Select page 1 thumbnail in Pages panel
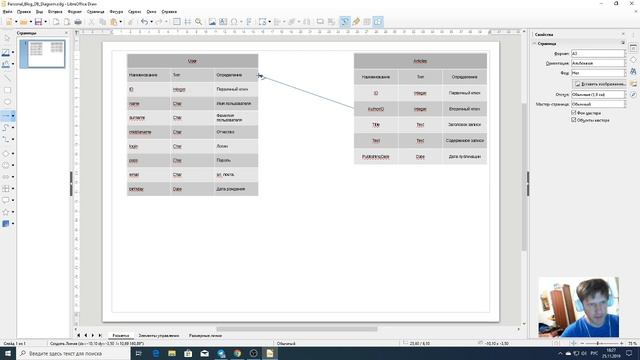The image size is (640, 360). [43, 53]
